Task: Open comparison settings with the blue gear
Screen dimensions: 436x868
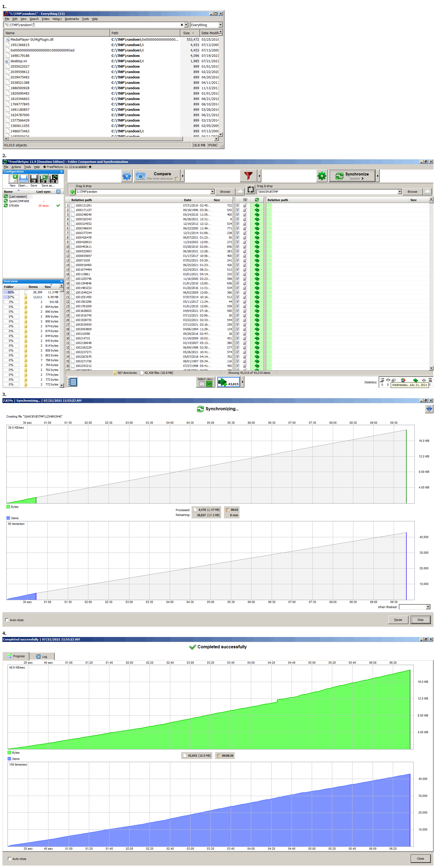Action: coord(127,176)
